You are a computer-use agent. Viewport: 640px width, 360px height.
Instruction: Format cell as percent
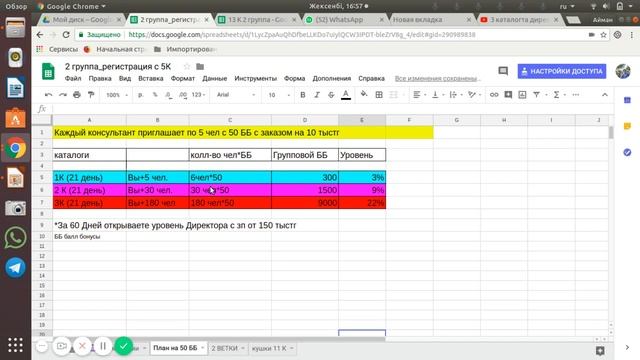tap(155, 95)
